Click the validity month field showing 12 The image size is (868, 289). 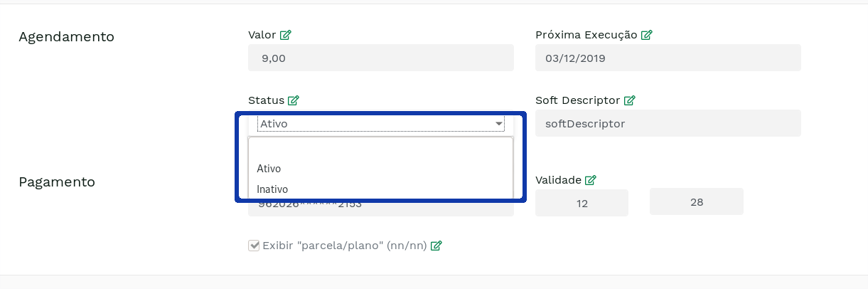tap(582, 203)
